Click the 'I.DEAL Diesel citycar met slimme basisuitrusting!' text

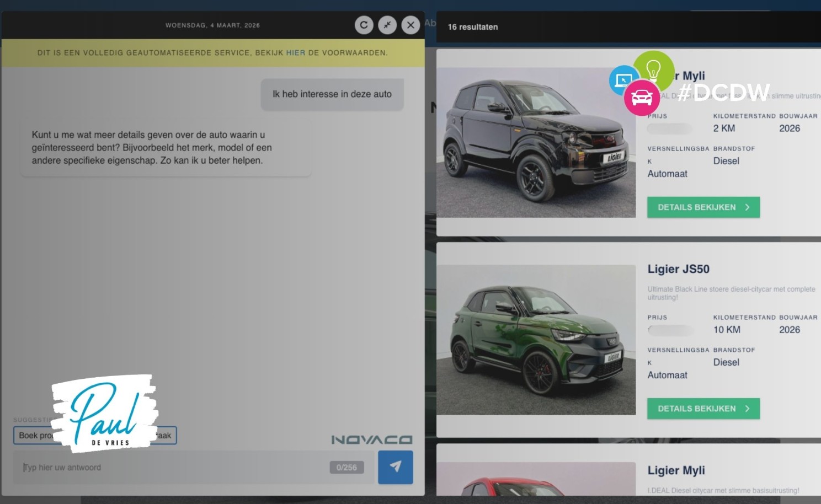click(x=723, y=490)
